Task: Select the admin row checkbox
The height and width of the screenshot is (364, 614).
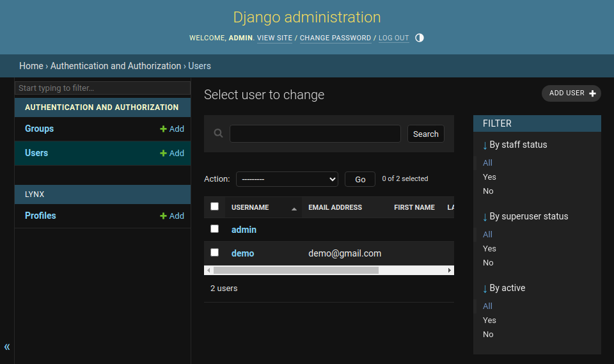Action: click(215, 229)
